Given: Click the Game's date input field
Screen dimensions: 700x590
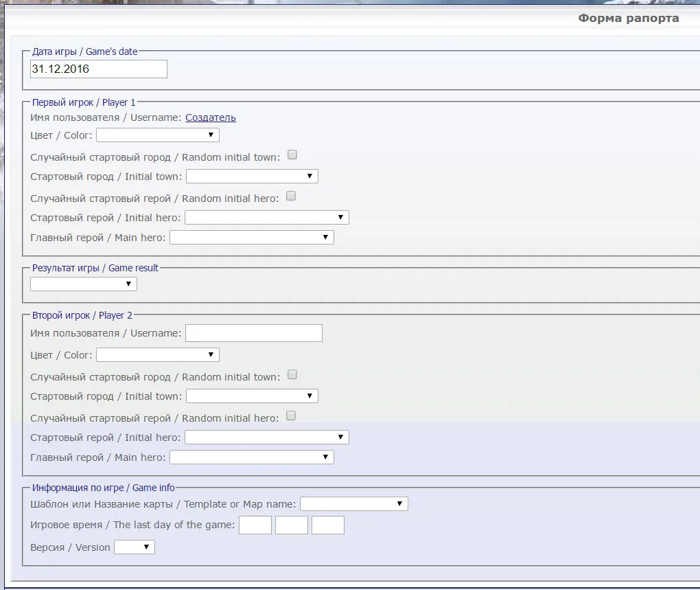Looking at the screenshot, I should pyautogui.click(x=99, y=69).
